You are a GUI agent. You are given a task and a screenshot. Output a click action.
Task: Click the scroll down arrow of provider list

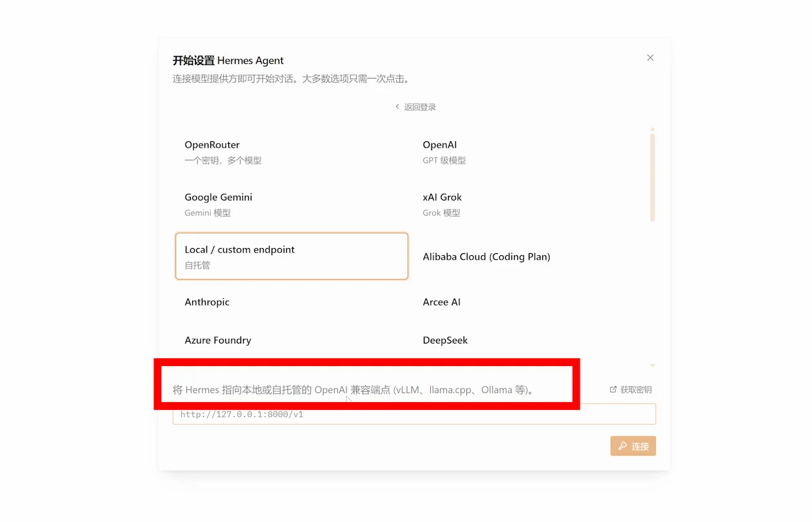click(653, 365)
